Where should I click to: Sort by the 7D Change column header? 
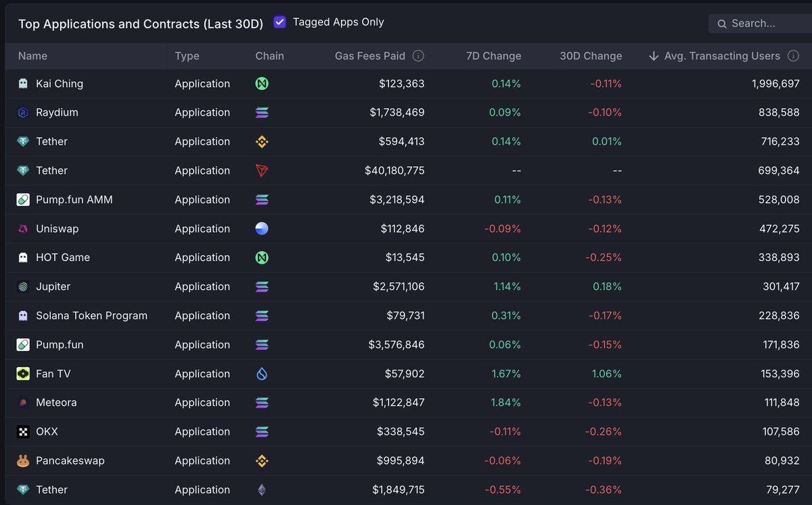493,56
